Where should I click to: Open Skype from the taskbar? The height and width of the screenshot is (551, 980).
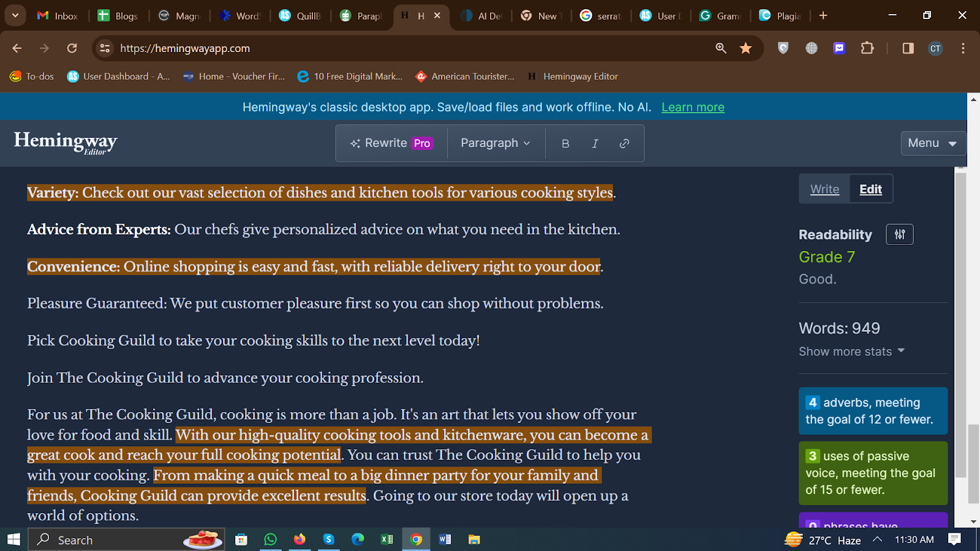tap(329, 539)
